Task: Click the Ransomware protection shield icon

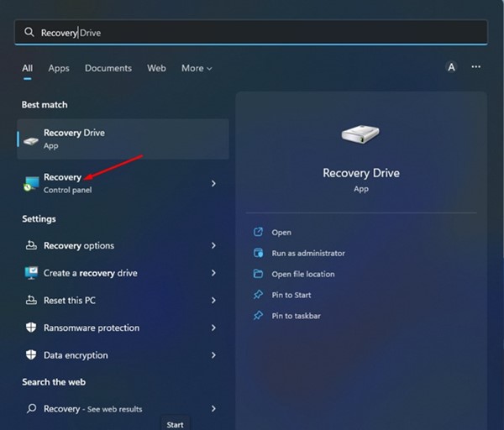Action: (x=31, y=328)
